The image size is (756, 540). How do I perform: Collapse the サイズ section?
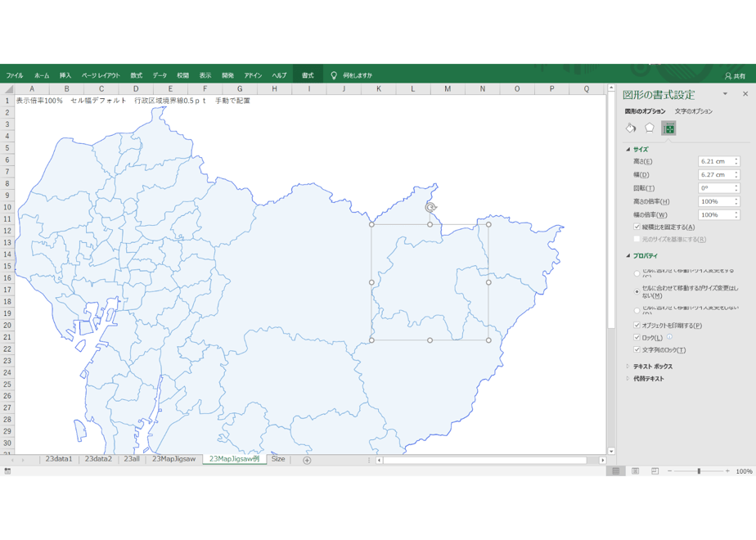637,150
